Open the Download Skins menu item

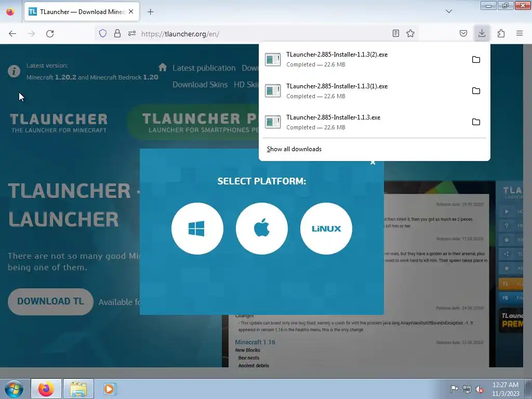pyautogui.click(x=200, y=85)
